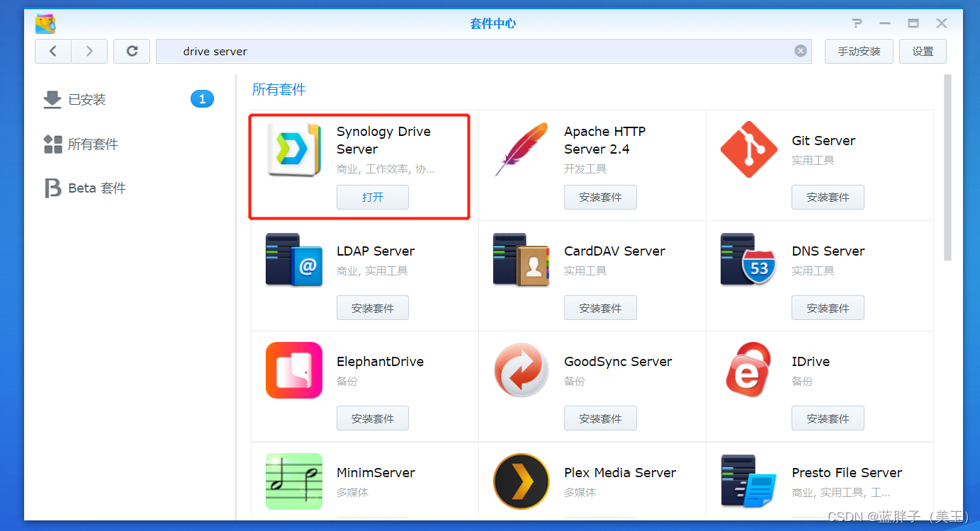
Task: Click the Synology Drive Server package icon
Action: pyautogui.click(x=294, y=149)
